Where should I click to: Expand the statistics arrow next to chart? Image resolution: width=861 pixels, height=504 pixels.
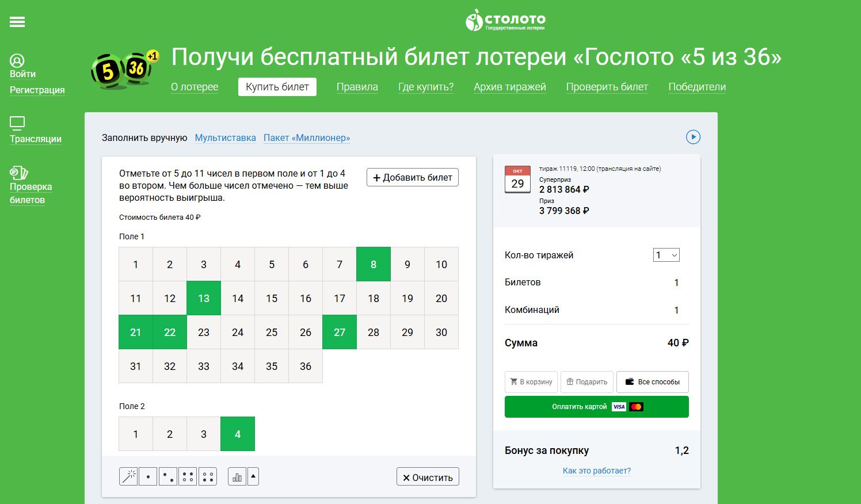[253, 477]
